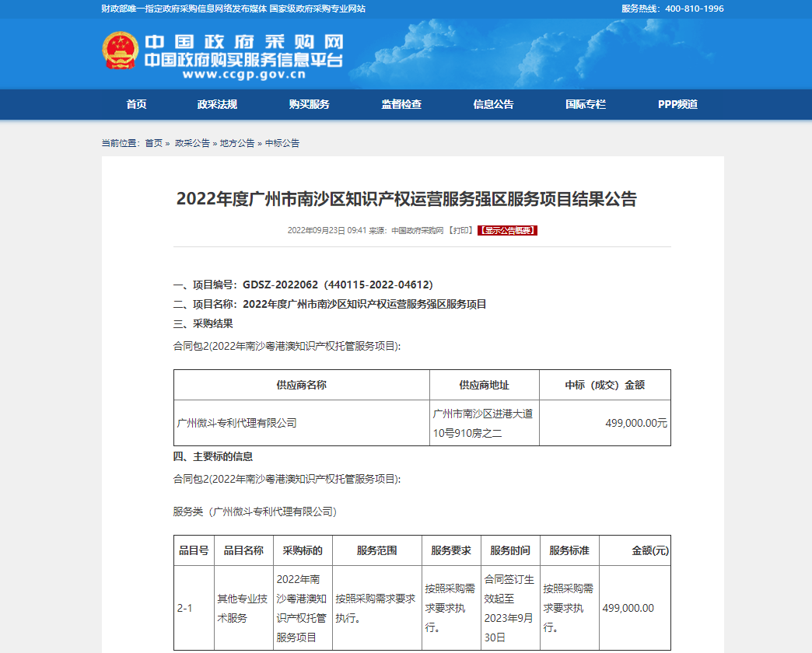812x653 pixels.
Task: Click the 打印 print link
Action: pyautogui.click(x=460, y=231)
